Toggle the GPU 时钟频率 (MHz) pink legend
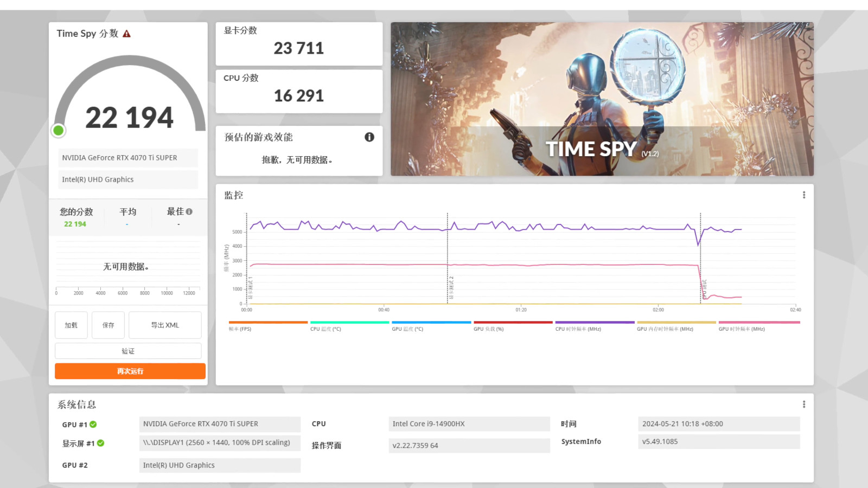868x488 pixels. coord(758,326)
